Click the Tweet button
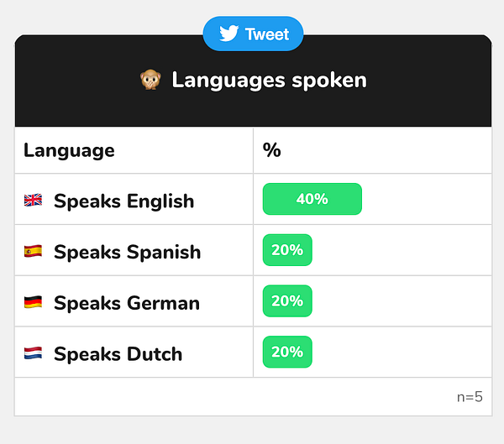 click(x=253, y=34)
